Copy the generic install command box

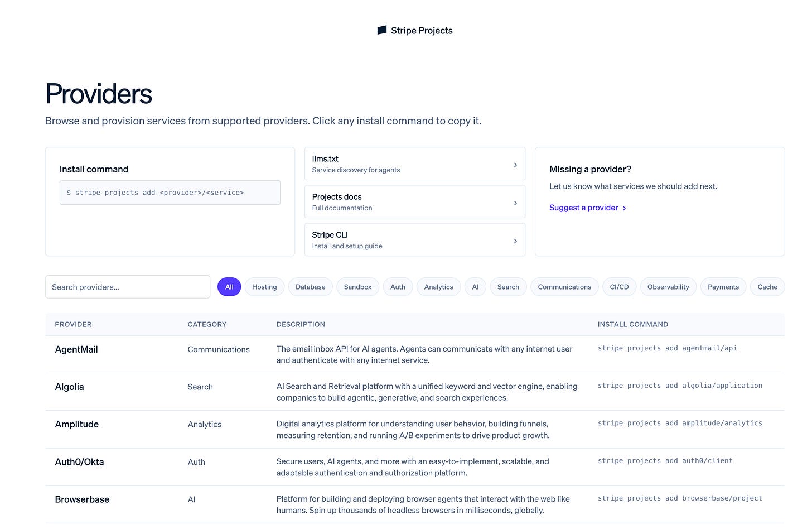point(170,193)
